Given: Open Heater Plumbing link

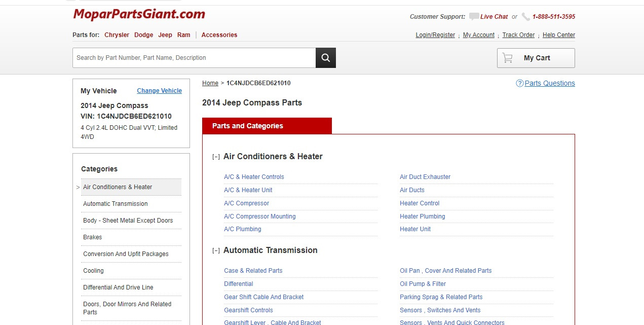Looking at the screenshot, I should [422, 216].
